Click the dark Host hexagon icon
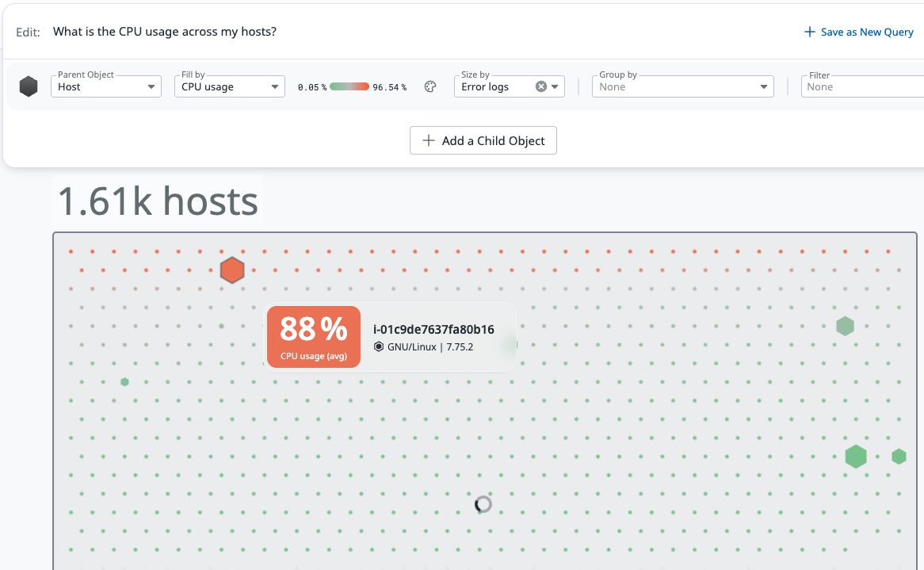 29,86
